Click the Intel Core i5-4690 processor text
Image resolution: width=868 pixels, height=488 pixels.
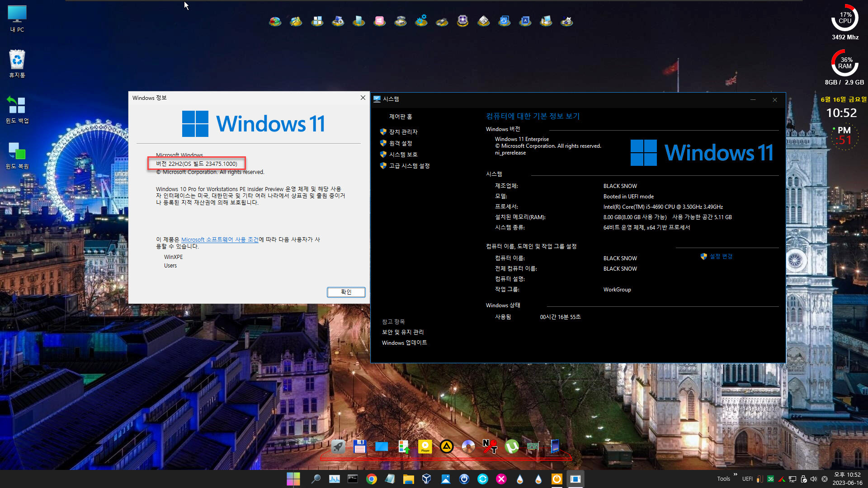point(663,207)
